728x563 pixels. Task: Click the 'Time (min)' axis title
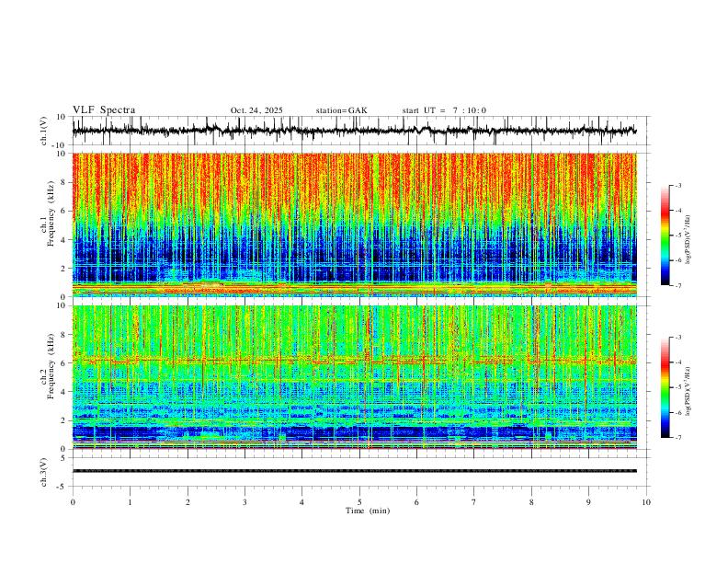point(368,511)
